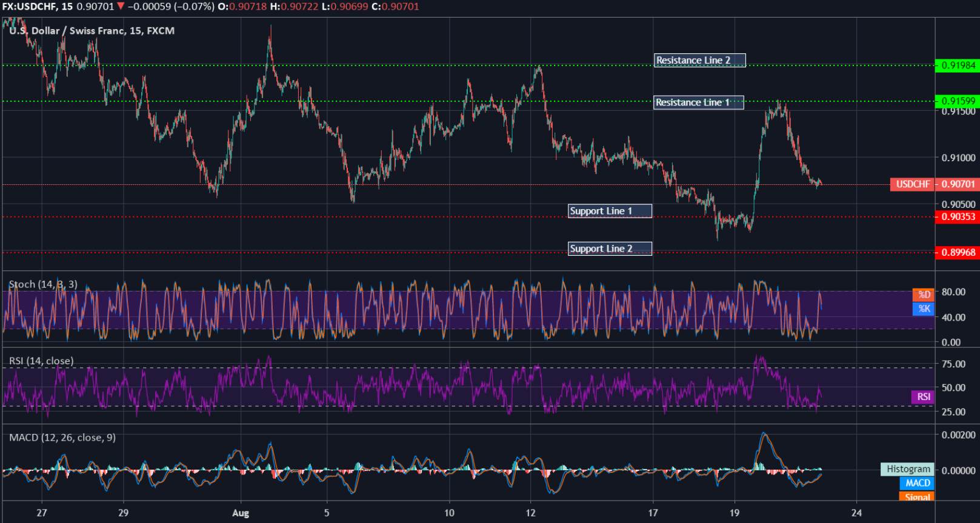This screenshot has height=523, width=980.
Task: Click date 10 on time axis
Action: coord(449,513)
